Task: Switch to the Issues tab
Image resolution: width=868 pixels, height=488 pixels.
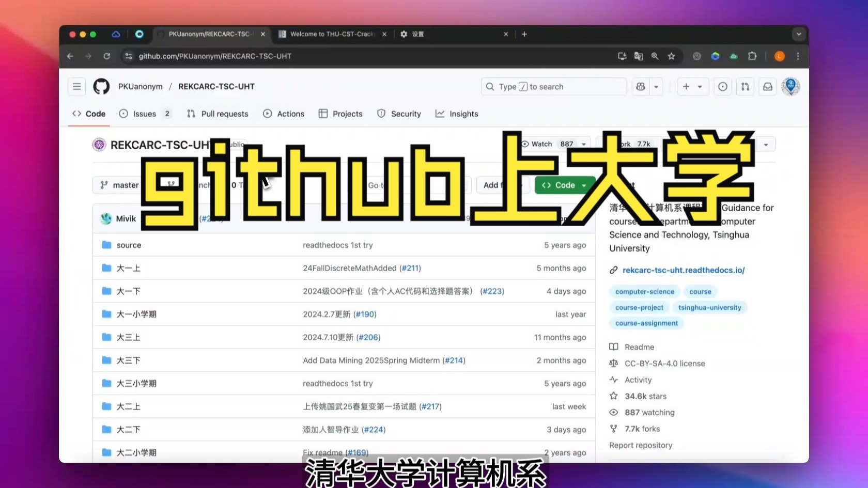Action: click(145, 114)
